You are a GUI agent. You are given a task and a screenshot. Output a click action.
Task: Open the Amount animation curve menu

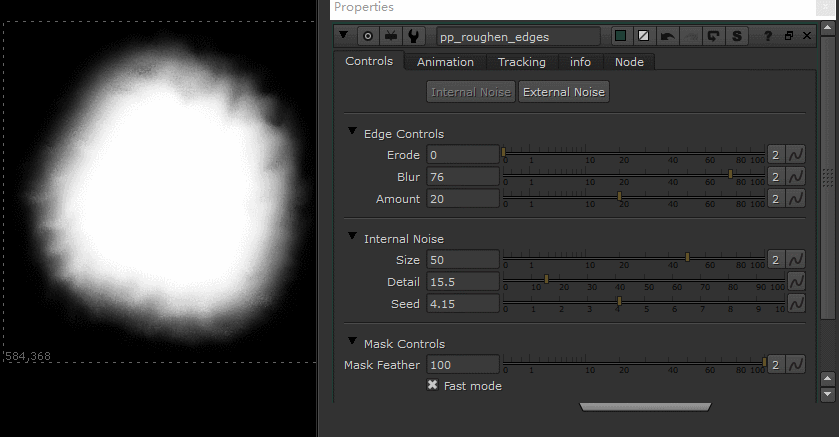click(x=796, y=198)
